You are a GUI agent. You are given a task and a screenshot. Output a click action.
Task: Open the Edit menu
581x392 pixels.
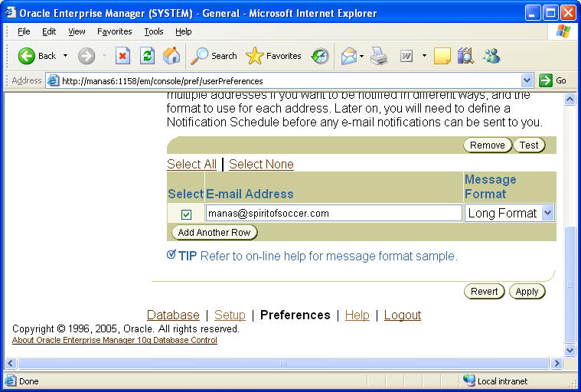point(49,31)
